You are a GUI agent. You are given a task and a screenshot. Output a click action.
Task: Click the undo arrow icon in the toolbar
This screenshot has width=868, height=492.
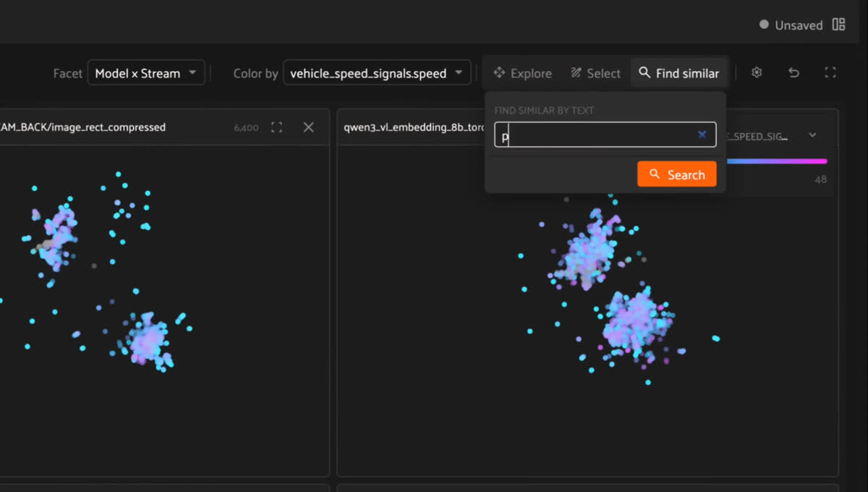coord(793,72)
